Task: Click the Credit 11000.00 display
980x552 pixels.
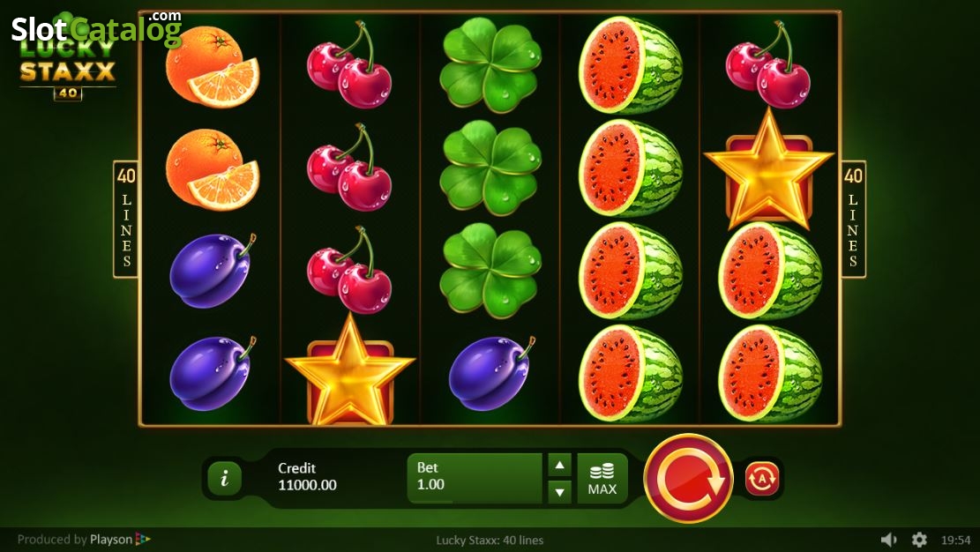Action: click(x=308, y=476)
